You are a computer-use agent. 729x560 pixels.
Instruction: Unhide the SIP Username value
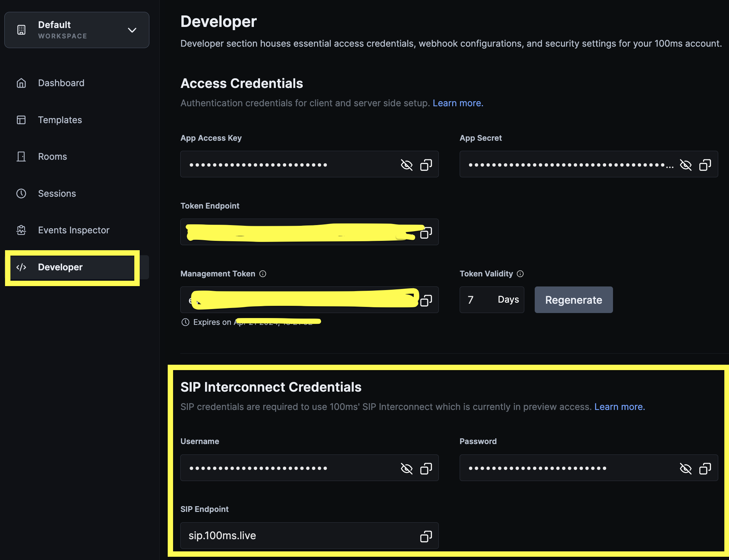coord(407,468)
